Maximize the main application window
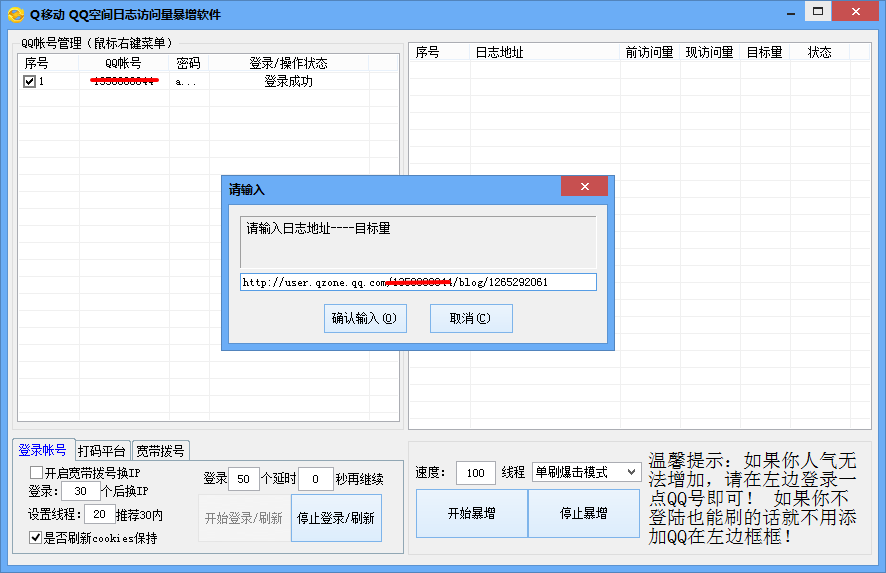The image size is (886, 573). [x=818, y=11]
